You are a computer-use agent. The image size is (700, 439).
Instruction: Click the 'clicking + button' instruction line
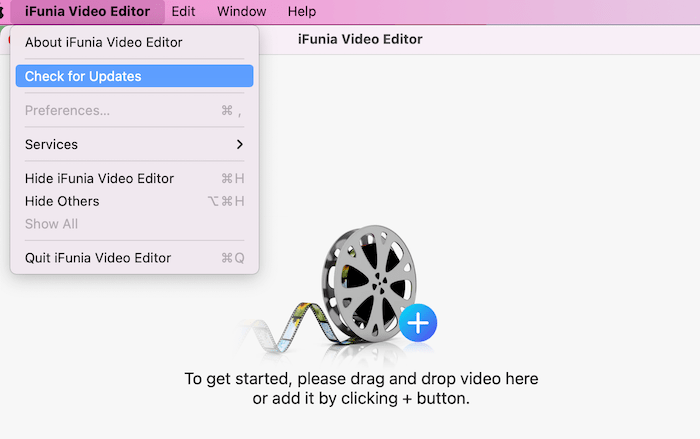[361, 398]
